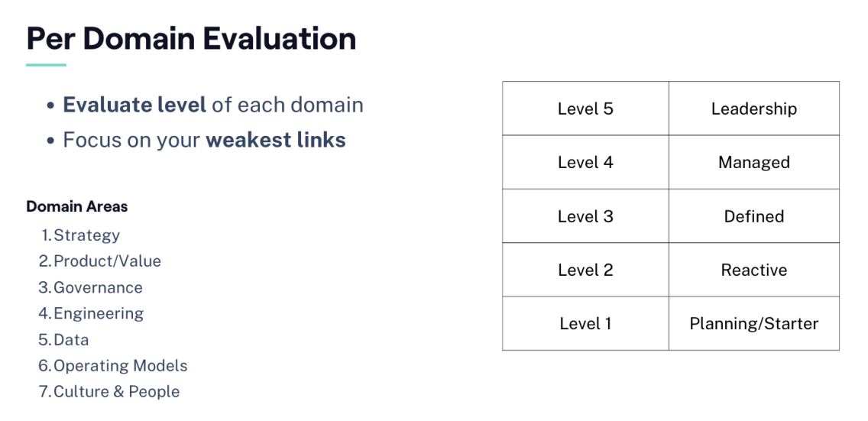Select the 'Leadership' table cell
The height and width of the screenshot is (421, 868).
click(754, 108)
